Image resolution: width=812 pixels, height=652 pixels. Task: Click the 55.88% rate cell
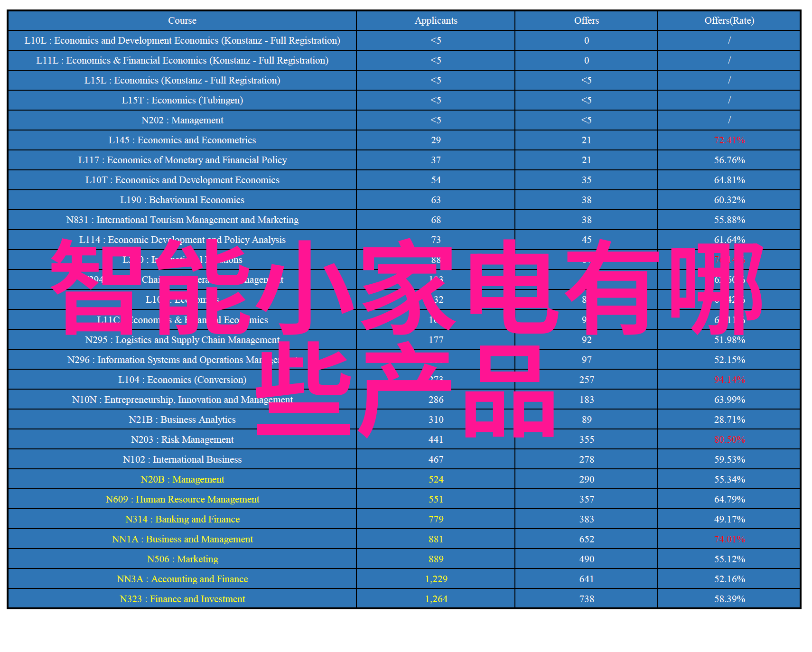click(x=729, y=220)
